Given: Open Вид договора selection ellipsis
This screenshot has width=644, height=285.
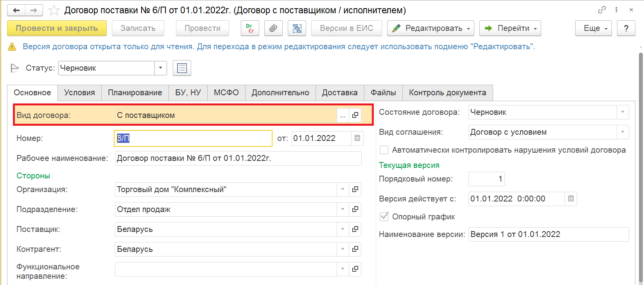Looking at the screenshot, I should 343,115.
